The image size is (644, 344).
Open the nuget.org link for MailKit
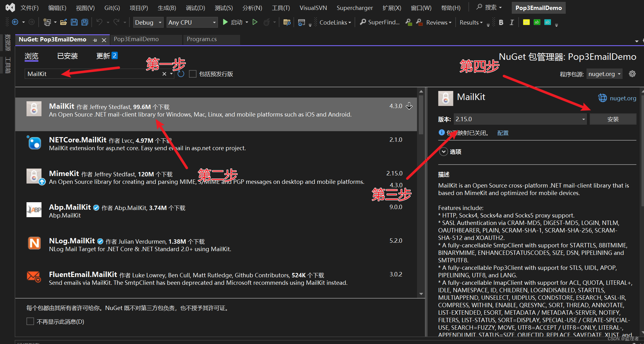622,98
